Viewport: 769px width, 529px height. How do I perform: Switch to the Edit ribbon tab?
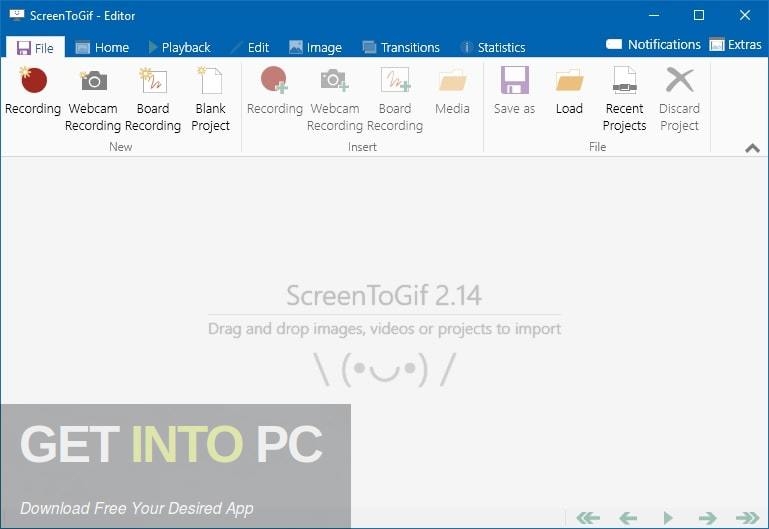pos(251,48)
